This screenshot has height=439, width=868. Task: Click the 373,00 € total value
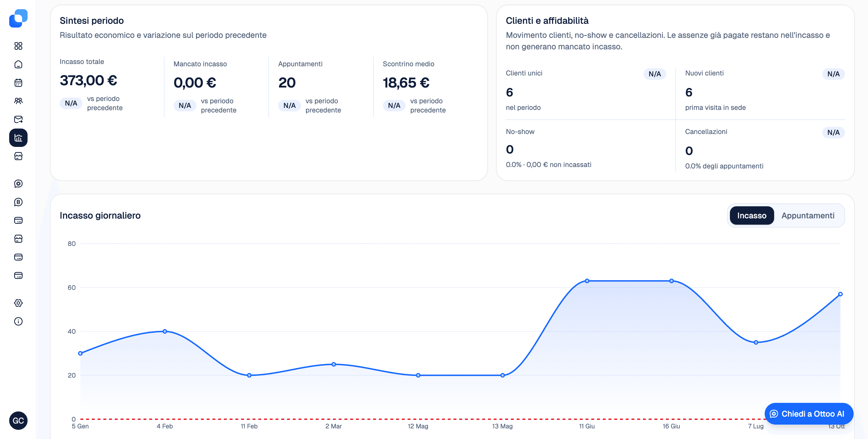88,80
